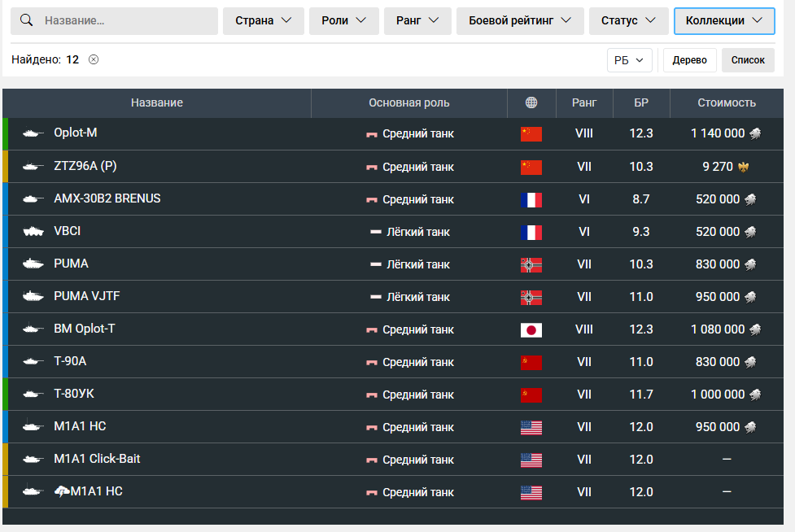Expand the Боевой рейтинг dropdown

point(520,21)
